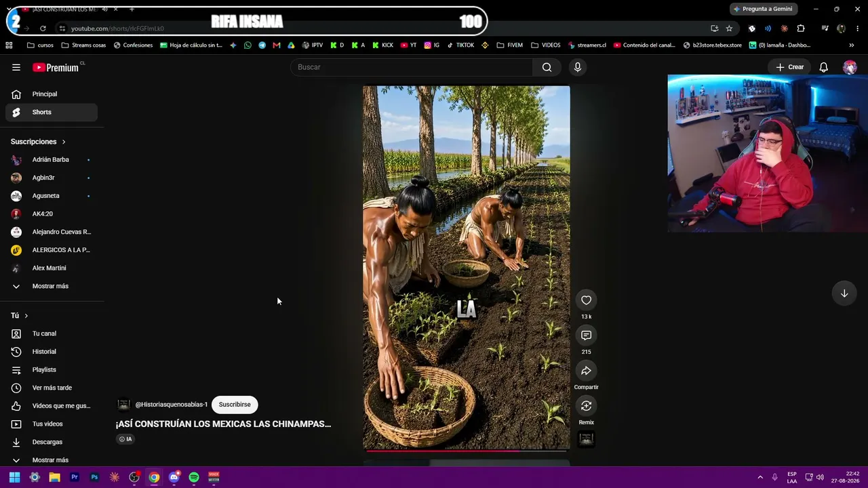The width and height of the screenshot is (868, 488).
Task: Subscribe to Historiasquenosabias with Suscribirse
Action: 235,405
